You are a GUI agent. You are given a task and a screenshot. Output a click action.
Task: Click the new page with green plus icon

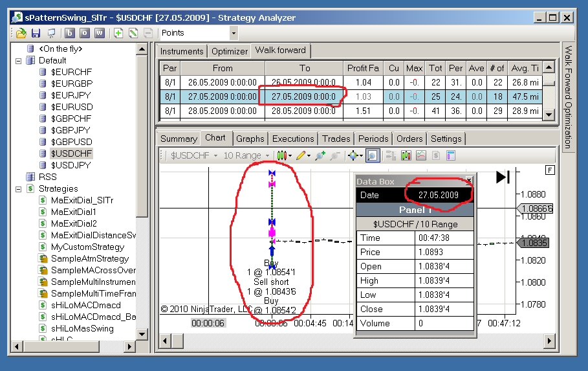coord(118,33)
